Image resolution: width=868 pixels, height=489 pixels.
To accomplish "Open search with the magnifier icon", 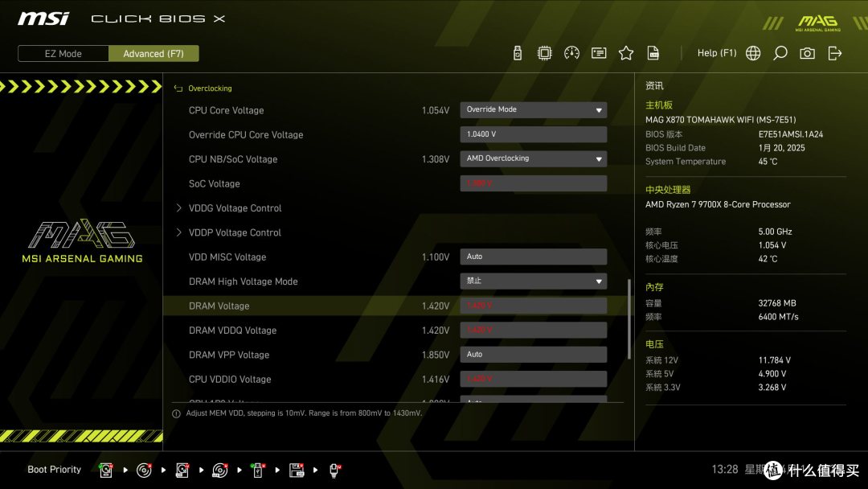I will 780,53.
